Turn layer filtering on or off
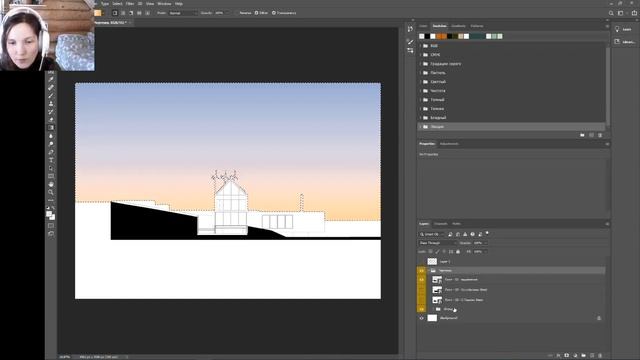 point(487,234)
